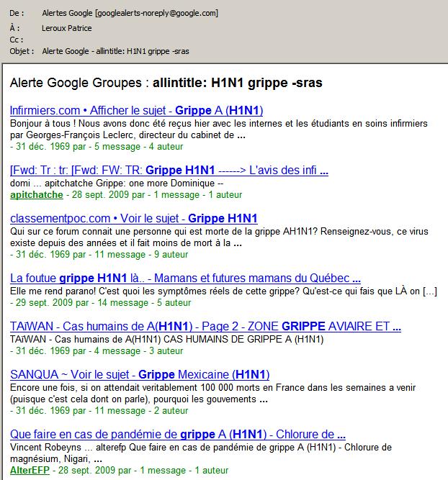
Task: Click the text "11 message - 2 auteur"
Action: coord(141,410)
